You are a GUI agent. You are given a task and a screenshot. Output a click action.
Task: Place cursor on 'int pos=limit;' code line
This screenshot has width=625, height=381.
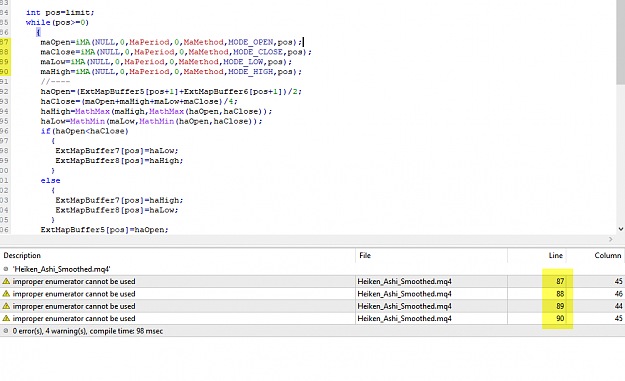point(60,13)
